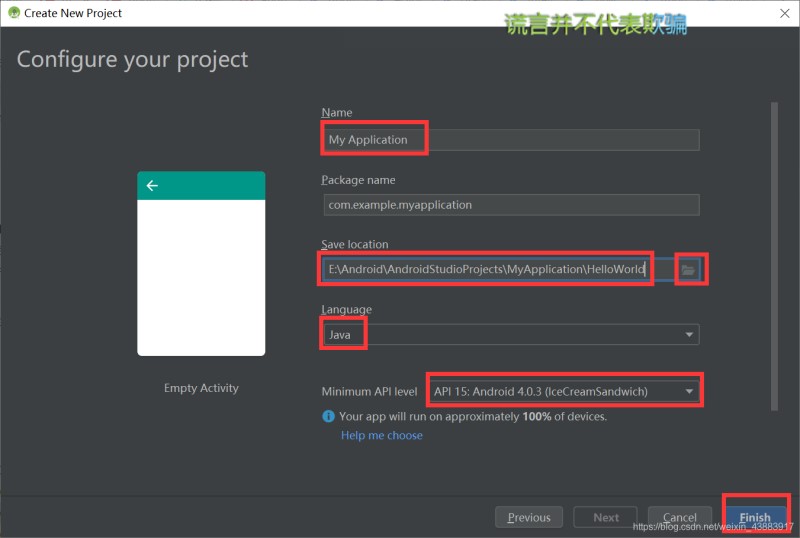Click the vertical scrollbar on the right
The width and height of the screenshot is (800, 538).
pos(774,255)
